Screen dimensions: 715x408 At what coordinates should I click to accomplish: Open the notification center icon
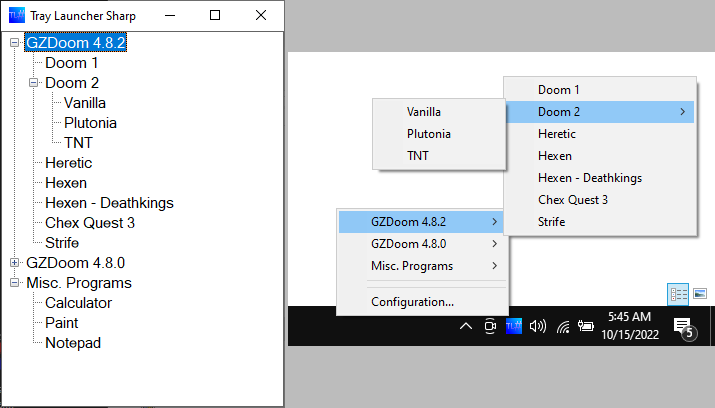tap(685, 329)
